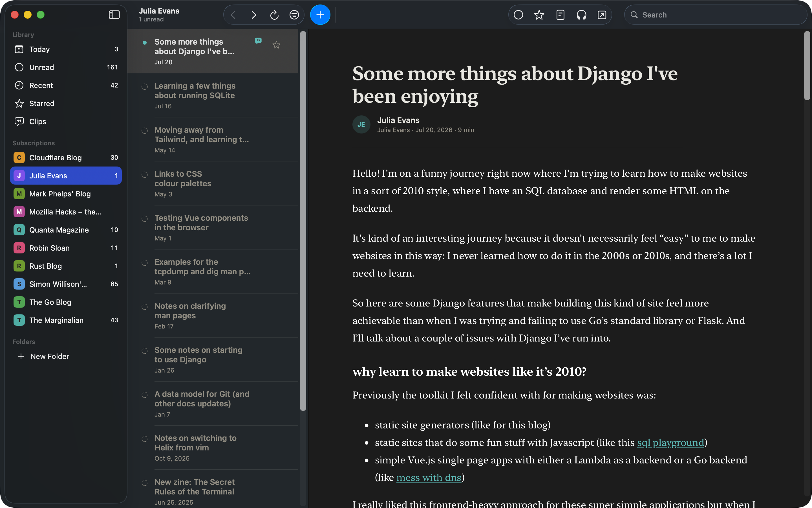Click the Mozilla Hacks M icon
This screenshot has width=812, height=508.
[19, 212]
